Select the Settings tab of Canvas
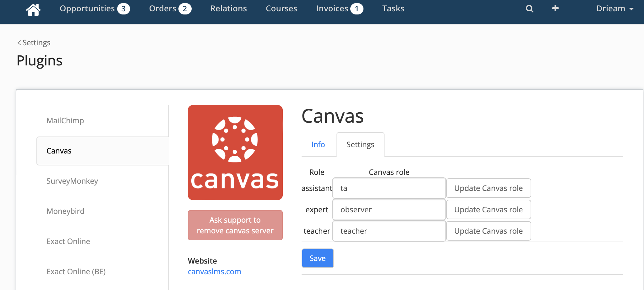Viewport: 644px width, 290px height. pos(360,144)
